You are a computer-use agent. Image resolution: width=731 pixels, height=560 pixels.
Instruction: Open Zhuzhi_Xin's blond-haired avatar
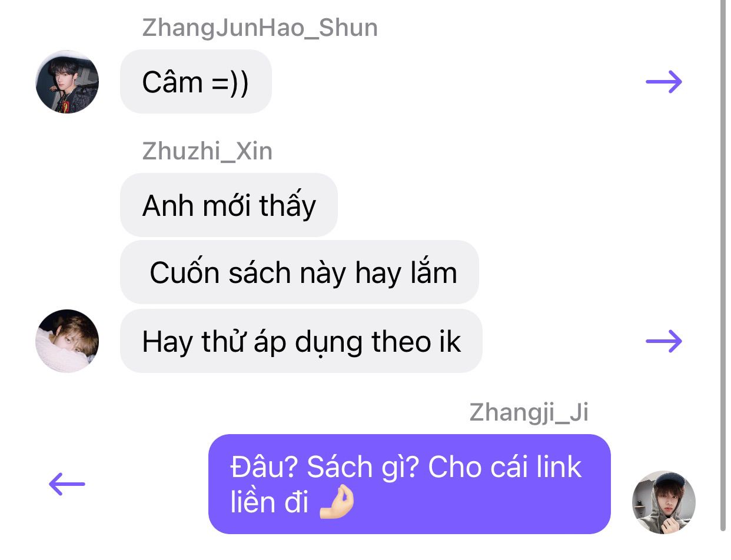point(67,341)
